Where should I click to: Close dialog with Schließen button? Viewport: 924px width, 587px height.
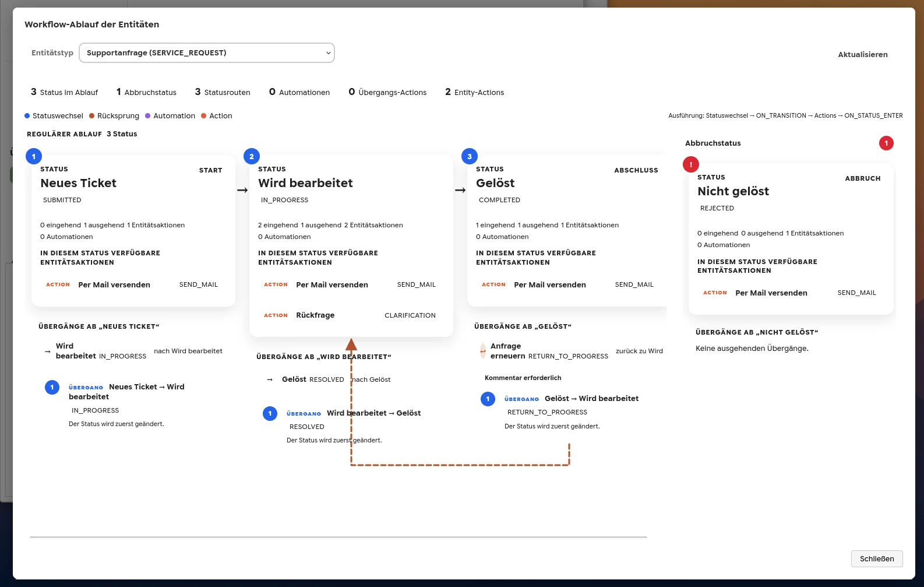tap(877, 558)
